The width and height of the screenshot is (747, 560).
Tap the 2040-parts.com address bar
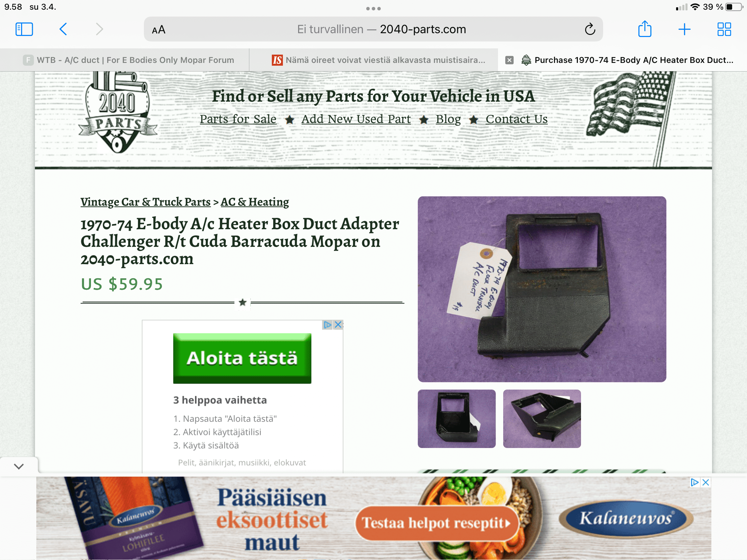pyautogui.click(x=373, y=29)
